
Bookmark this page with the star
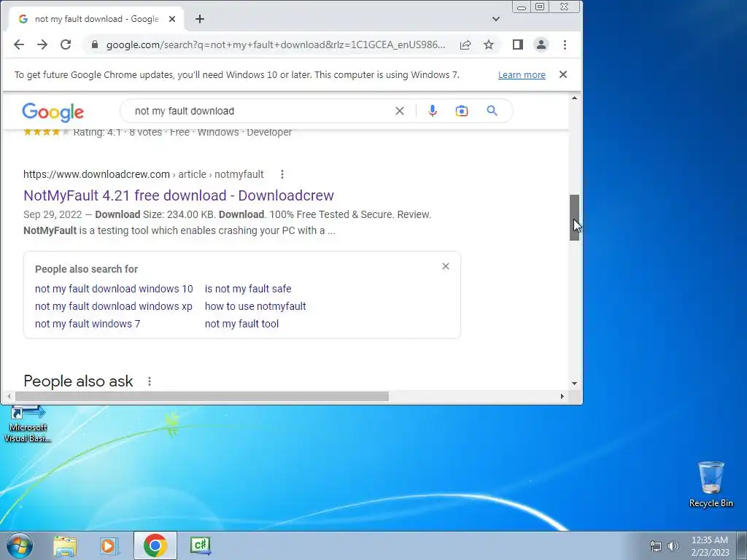489,44
